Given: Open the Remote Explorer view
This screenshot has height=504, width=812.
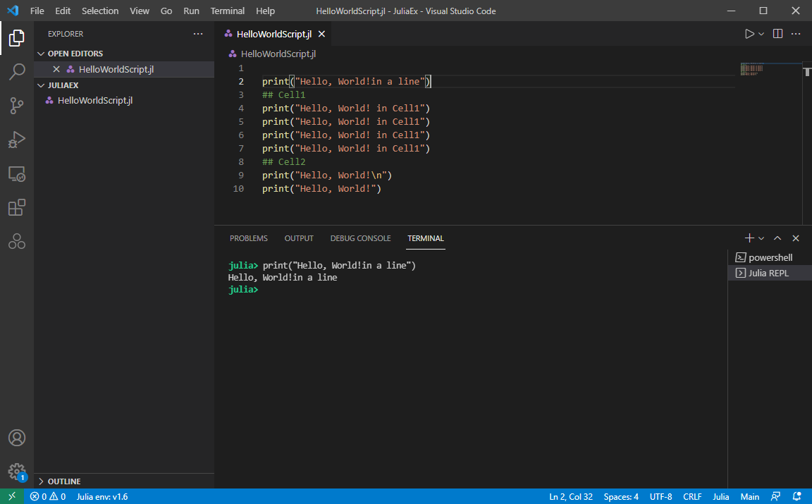Looking at the screenshot, I should point(17,173).
